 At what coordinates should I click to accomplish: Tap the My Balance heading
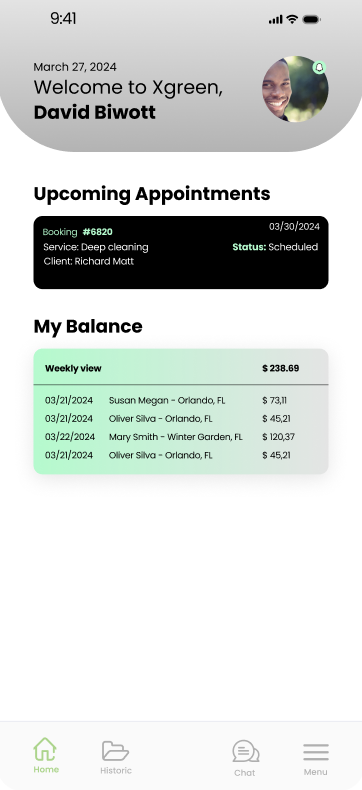[88, 326]
